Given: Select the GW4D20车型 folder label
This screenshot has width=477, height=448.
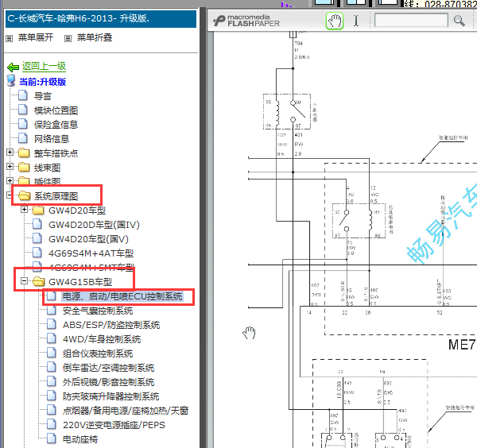Looking at the screenshot, I should (x=77, y=210).
